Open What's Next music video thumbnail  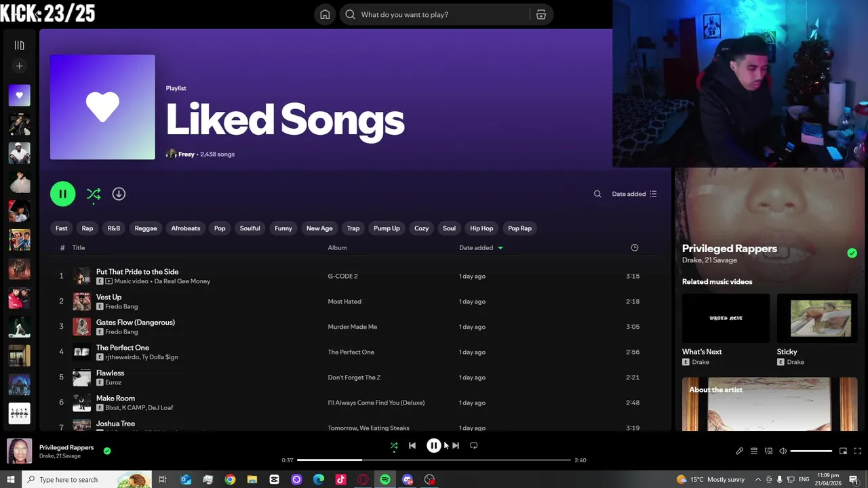click(x=726, y=318)
